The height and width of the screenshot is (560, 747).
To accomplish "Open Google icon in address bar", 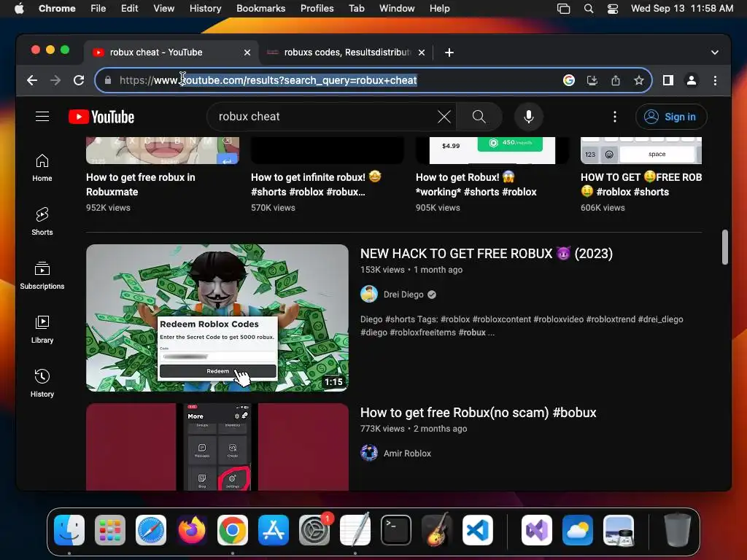I will point(568,80).
